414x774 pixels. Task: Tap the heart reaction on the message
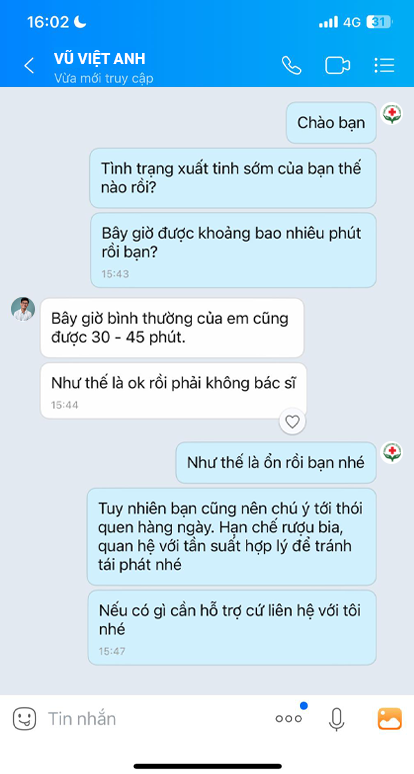point(293,422)
